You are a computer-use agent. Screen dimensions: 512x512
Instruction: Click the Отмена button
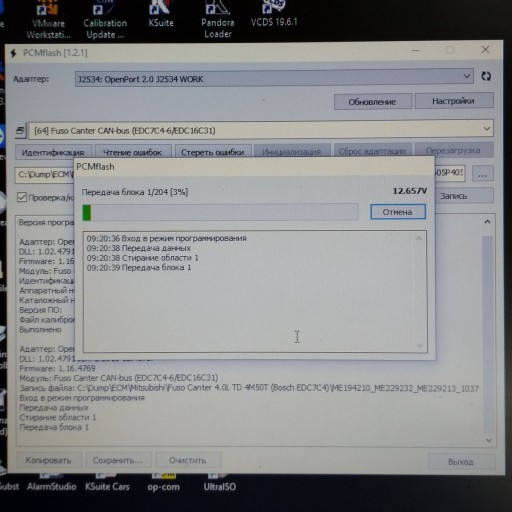click(x=398, y=212)
